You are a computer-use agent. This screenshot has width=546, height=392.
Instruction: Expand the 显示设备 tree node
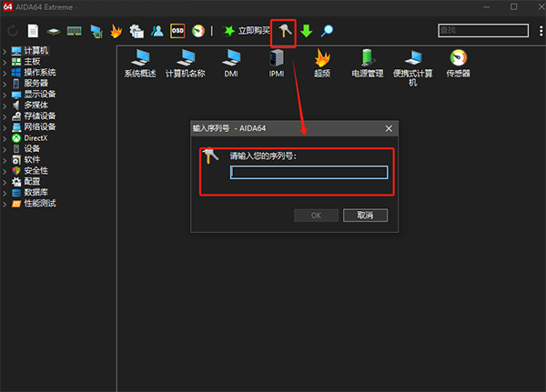click(5, 95)
